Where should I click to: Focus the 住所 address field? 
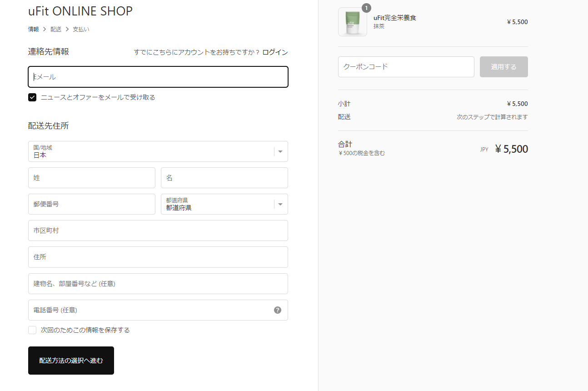(x=158, y=257)
